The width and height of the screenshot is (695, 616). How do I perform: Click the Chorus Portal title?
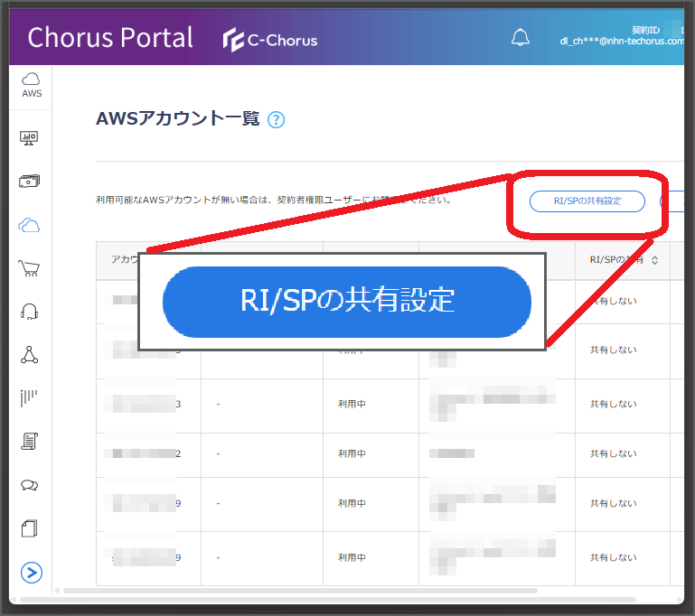coord(110,37)
